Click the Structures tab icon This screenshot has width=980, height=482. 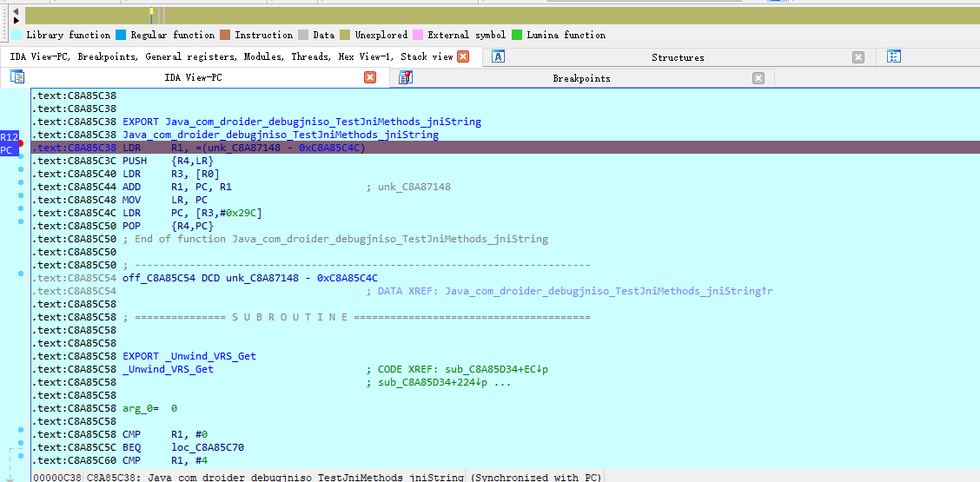click(x=498, y=57)
